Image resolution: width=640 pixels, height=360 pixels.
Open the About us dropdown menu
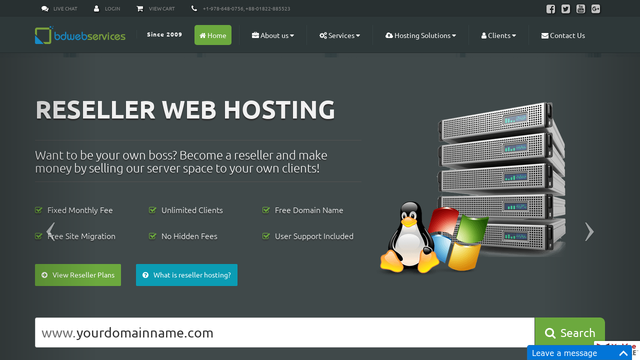tap(273, 36)
